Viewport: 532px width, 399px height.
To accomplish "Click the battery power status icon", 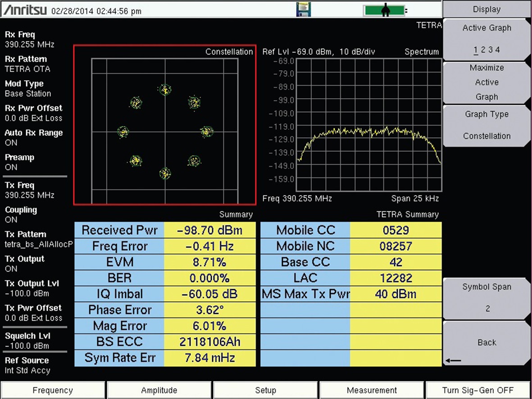I will pos(385,10).
